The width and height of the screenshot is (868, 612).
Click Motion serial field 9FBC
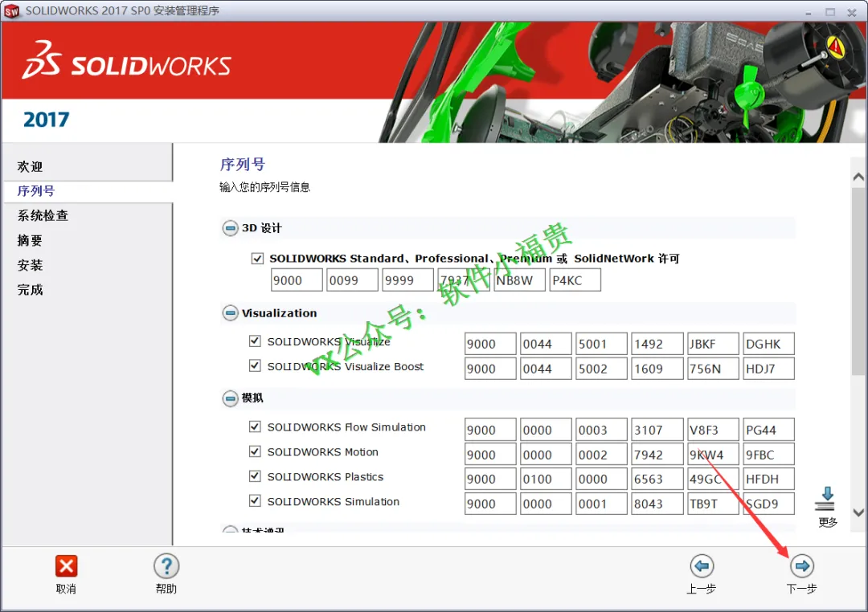tap(769, 455)
